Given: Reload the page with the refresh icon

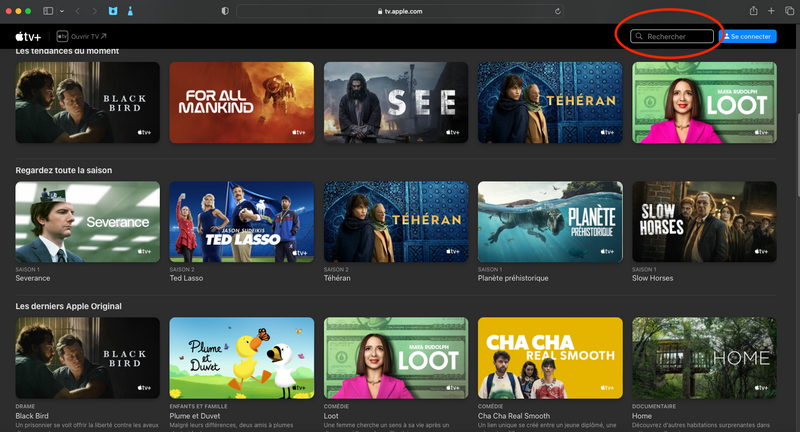Looking at the screenshot, I should pos(558,11).
